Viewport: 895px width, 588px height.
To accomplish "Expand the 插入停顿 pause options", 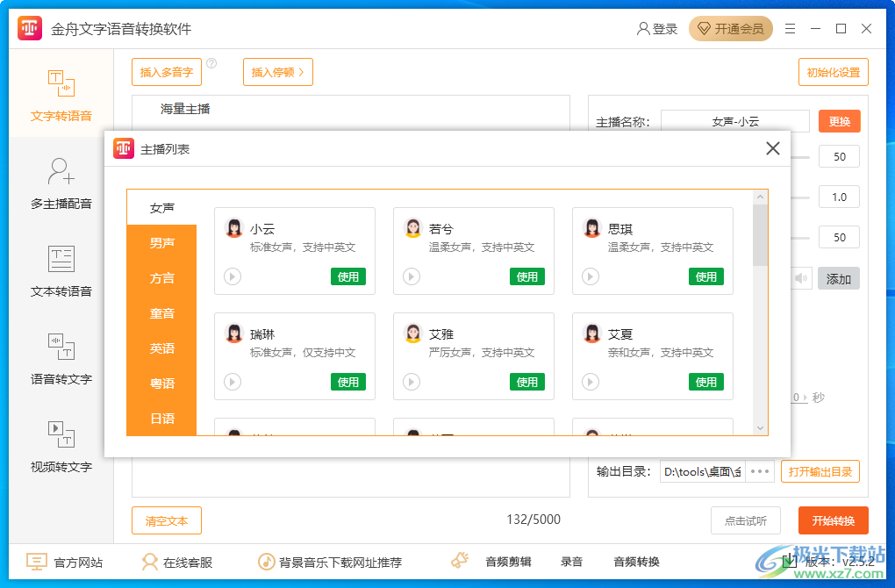I will [x=277, y=72].
